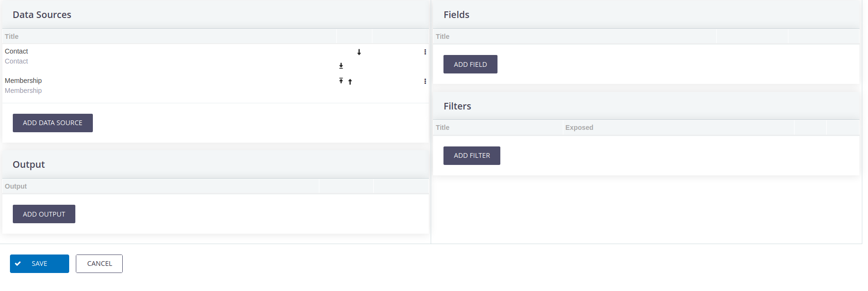Screen dimensions: 868x291
Task: Open the Contact row three-dot menu
Action: (x=425, y=52)
